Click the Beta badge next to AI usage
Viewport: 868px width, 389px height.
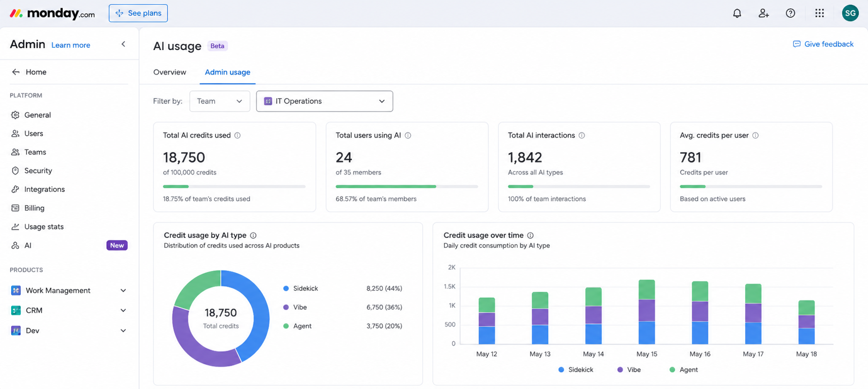point(217,46)
